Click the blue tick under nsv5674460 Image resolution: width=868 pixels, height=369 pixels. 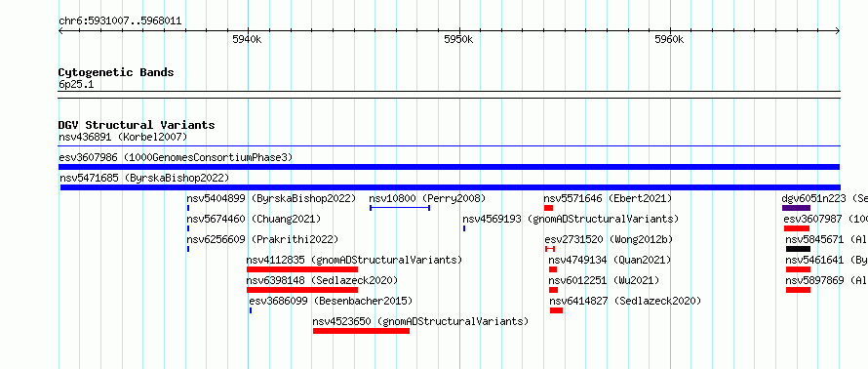point(188,228)
